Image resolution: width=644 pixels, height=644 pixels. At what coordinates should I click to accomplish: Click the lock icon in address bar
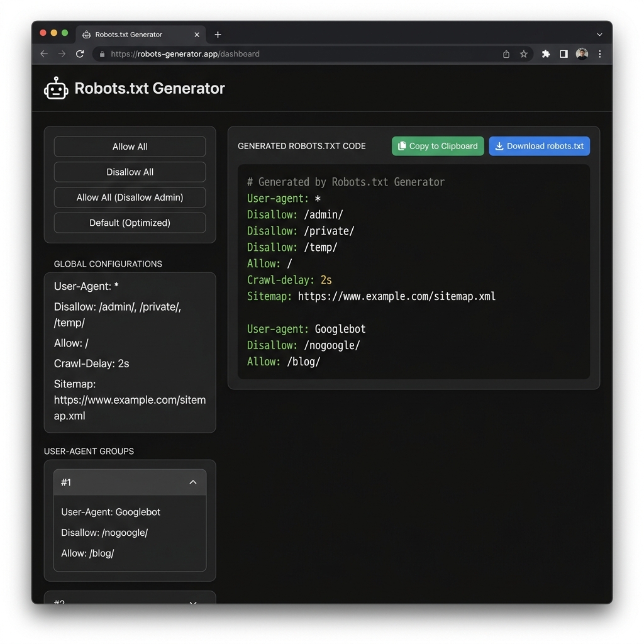[102, 54]
